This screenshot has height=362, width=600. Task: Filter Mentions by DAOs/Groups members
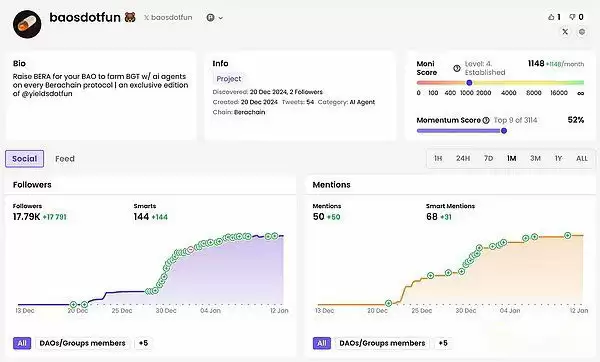tap(382, 343)
